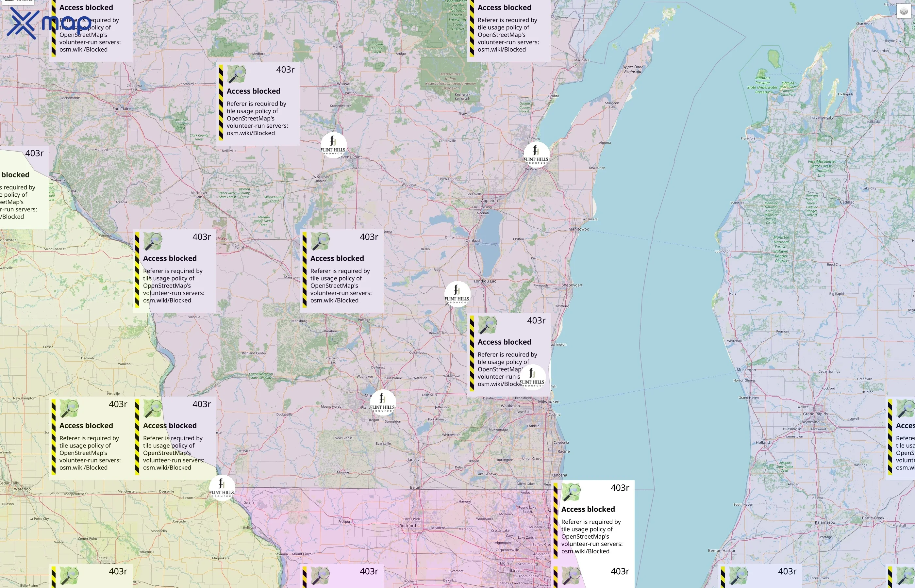Click the Winona city label

(105, 236)
